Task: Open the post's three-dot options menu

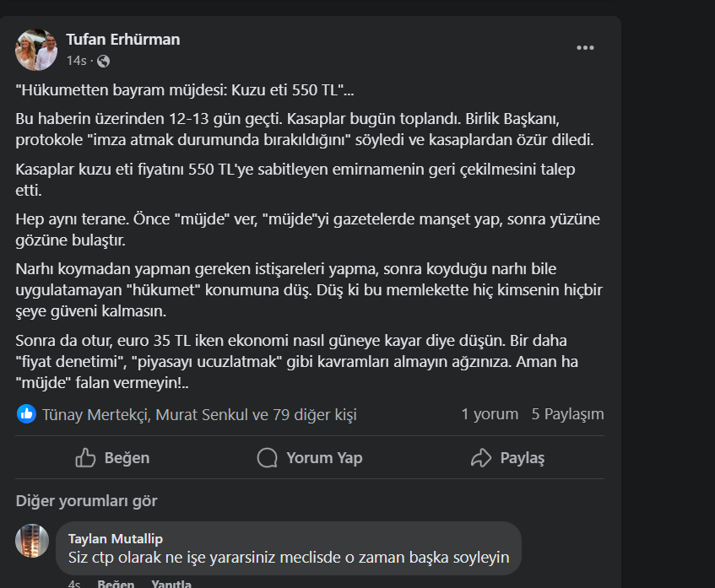Action: click(586, 48)
